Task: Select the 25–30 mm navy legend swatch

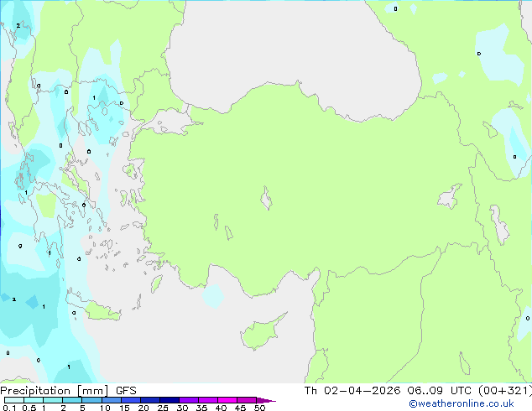Action: (169, 400)
